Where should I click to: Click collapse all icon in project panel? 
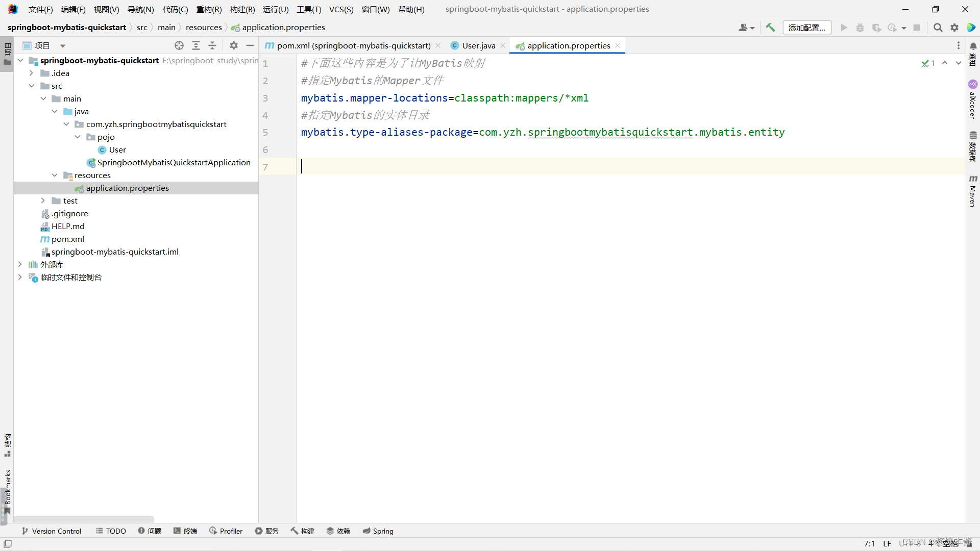click(x=212, y=45)
